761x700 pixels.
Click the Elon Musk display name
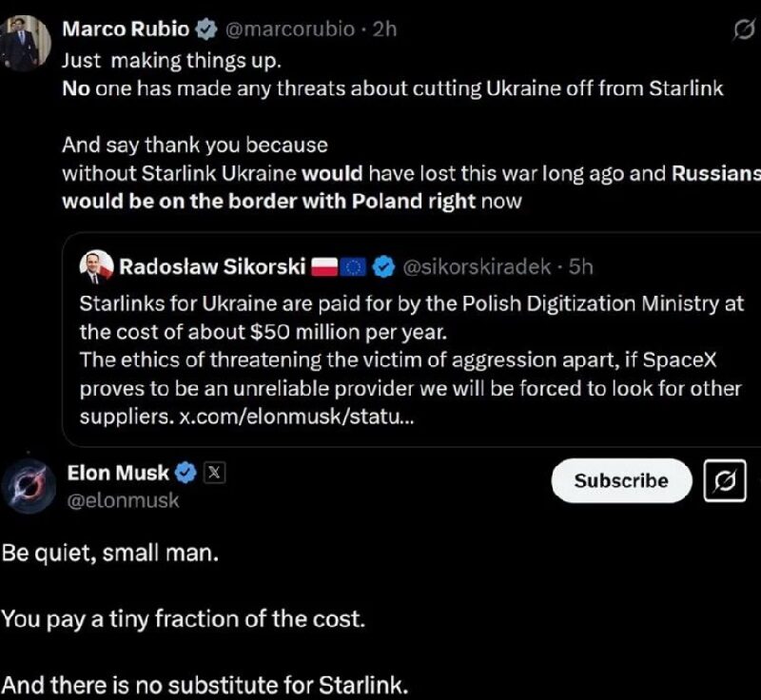[x=118, y=473]
